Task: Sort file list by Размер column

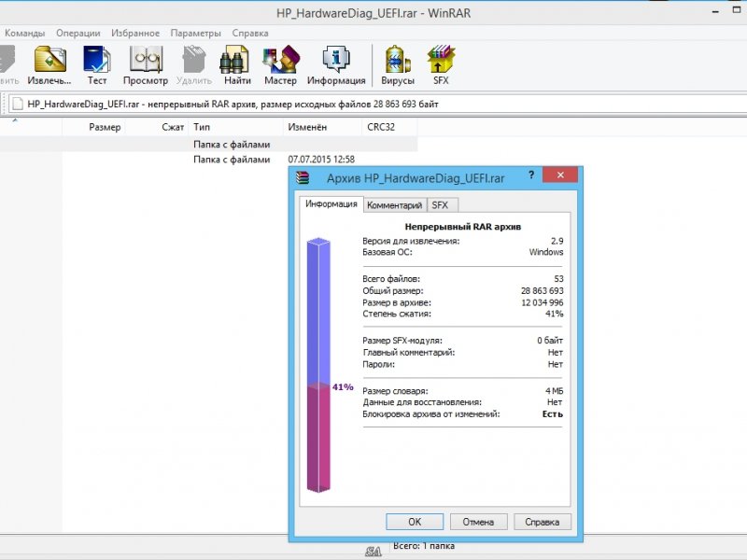Action: pos(93,127)
